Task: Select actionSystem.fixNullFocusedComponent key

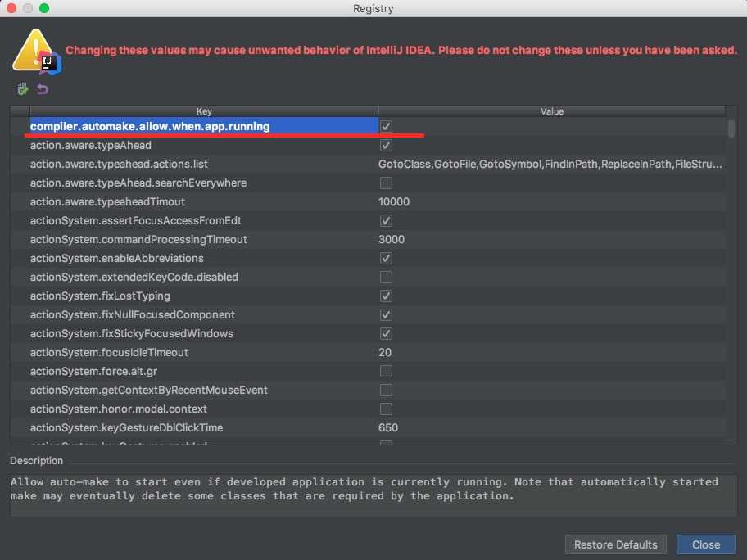Action: click(x=133, y=314)
